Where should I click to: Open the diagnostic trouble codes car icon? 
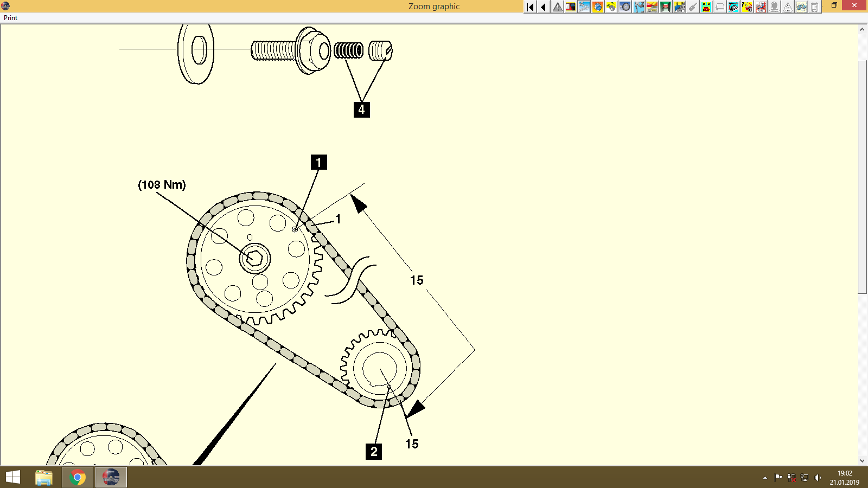click(746, 7)
